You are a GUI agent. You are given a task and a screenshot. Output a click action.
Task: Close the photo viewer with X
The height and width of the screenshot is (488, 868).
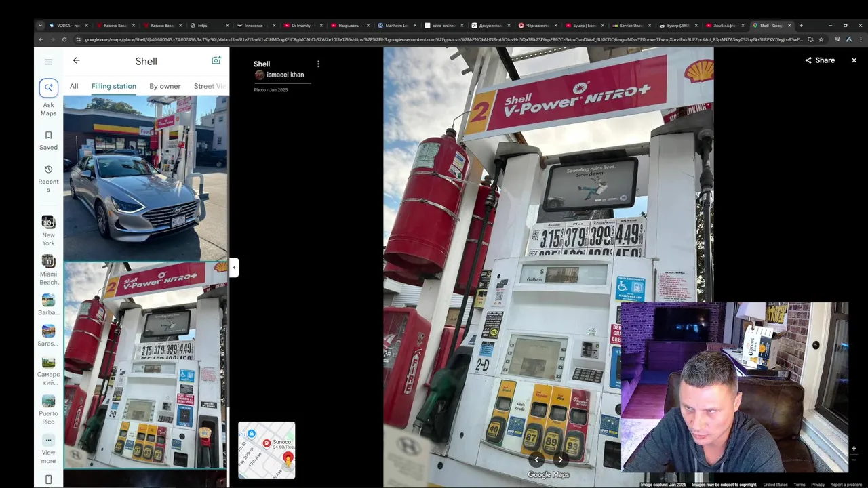[854, 60]
